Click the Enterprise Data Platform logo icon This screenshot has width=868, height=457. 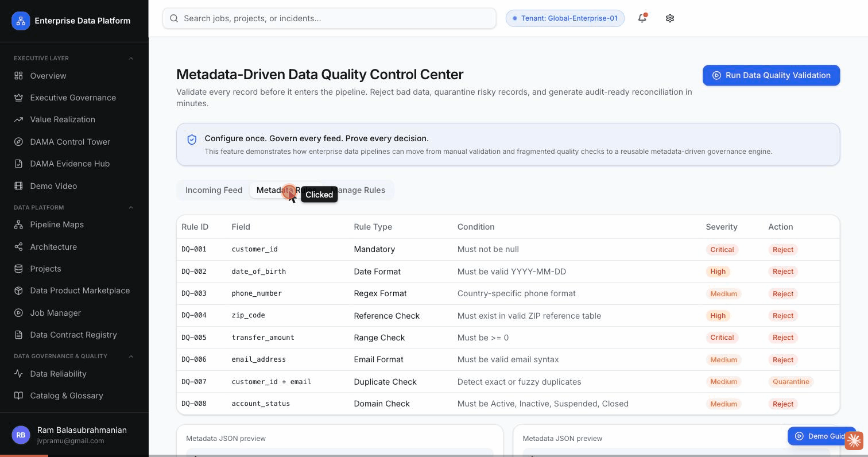[x=21, y=21]
